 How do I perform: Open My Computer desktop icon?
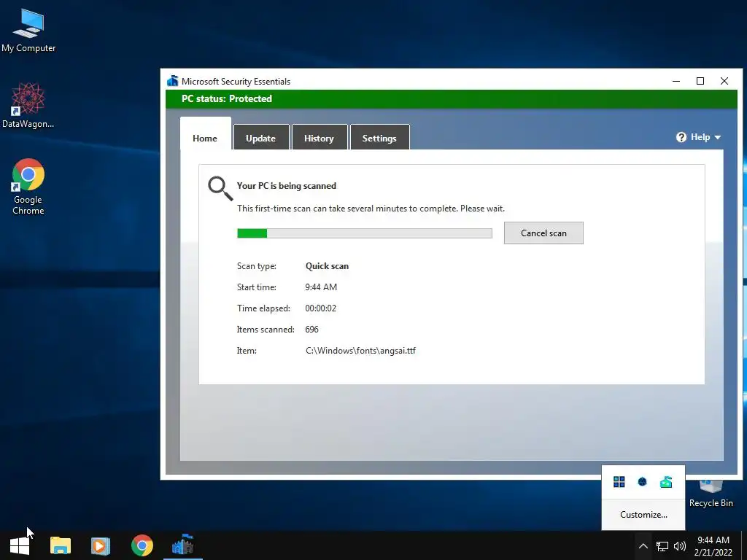(28, 31)
